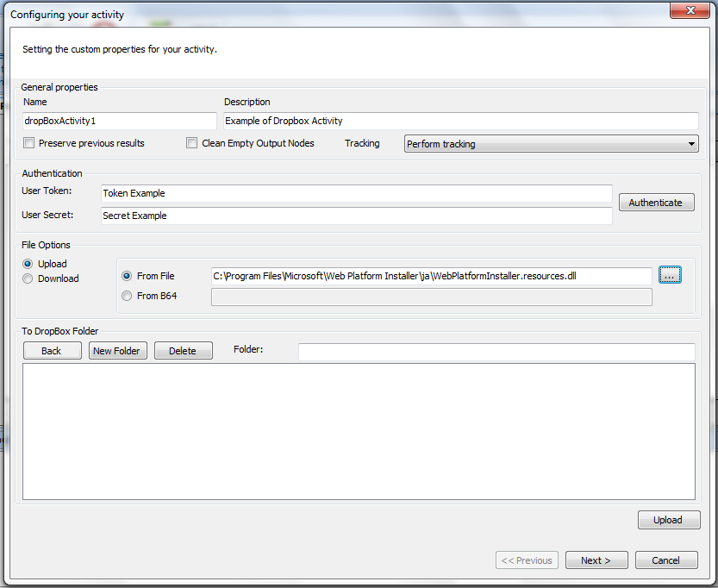Focus the Folder text field
Image resolution: width=718 pixels, height=588 pixels.
point(496,352)
